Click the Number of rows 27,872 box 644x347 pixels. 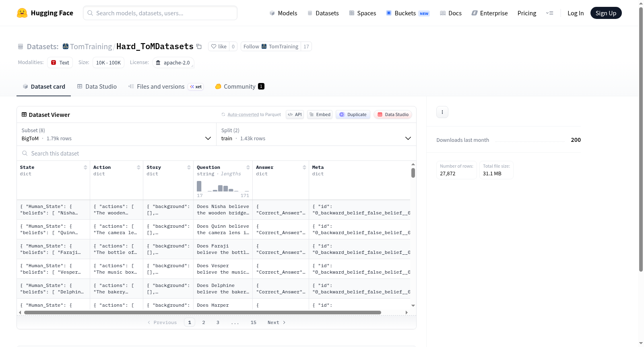point(456,170)
